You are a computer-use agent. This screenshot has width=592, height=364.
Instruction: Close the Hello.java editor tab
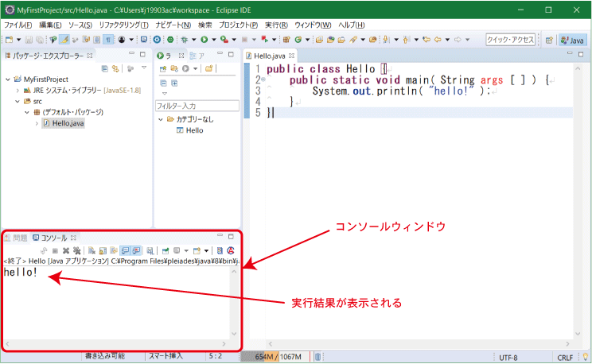291,56
